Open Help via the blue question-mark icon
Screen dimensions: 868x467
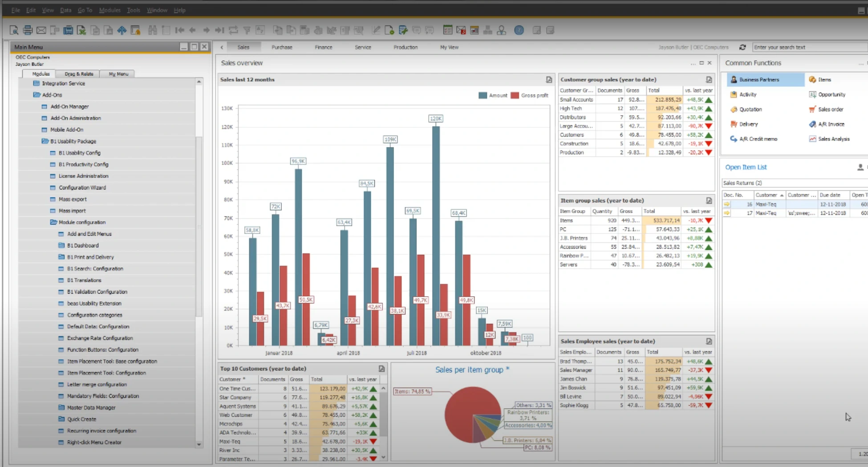tap(519, 30)
